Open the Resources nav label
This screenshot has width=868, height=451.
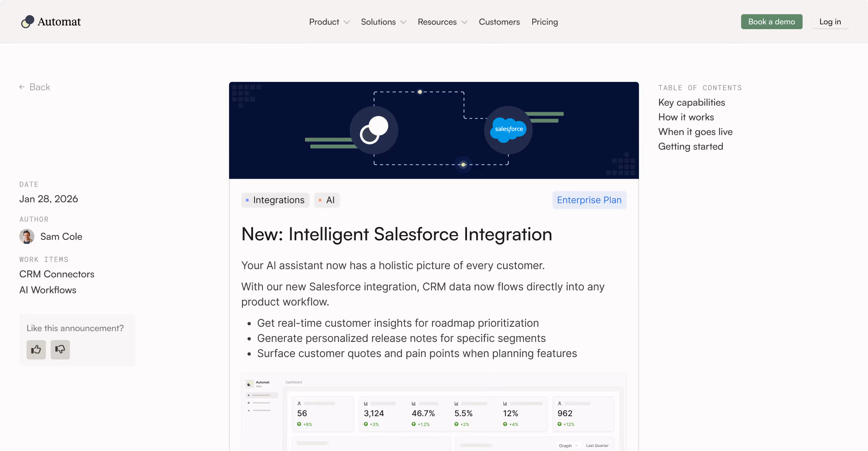point(437,22)
